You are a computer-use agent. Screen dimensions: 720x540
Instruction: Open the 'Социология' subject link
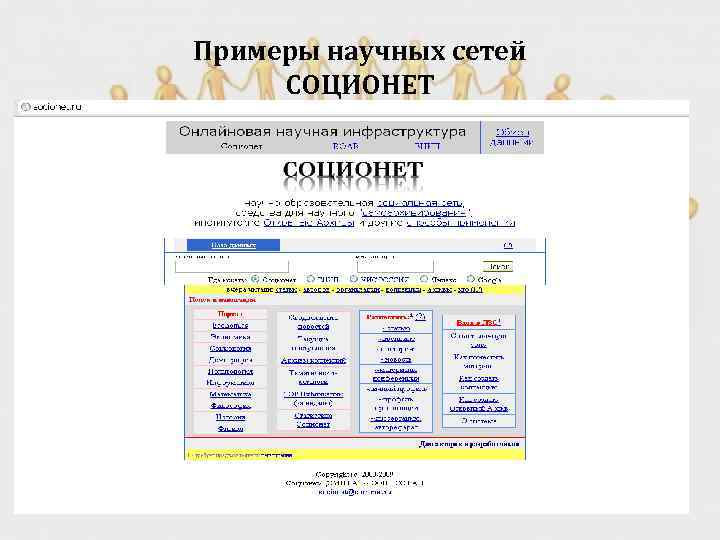[x=230, y=348]
